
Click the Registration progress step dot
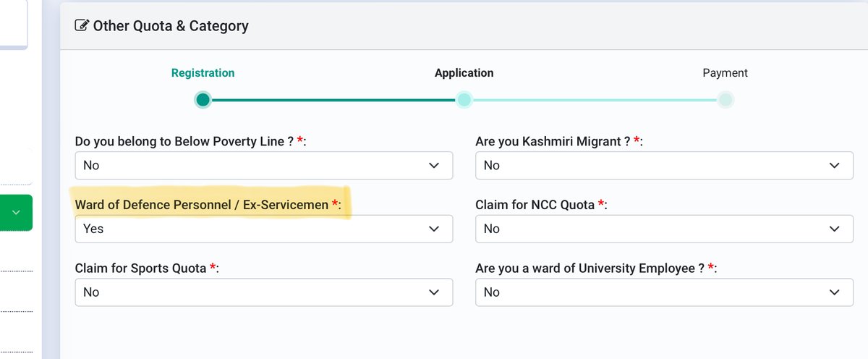pos(203,100)
